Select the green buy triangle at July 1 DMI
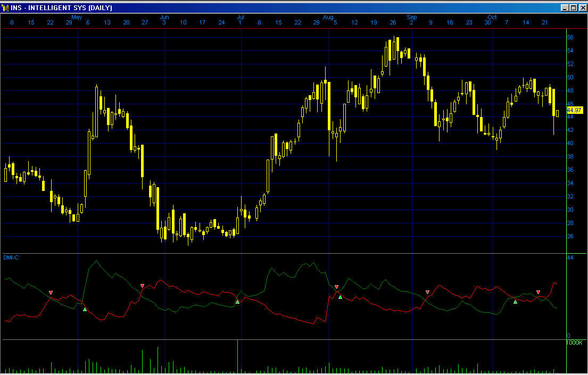 237,302
